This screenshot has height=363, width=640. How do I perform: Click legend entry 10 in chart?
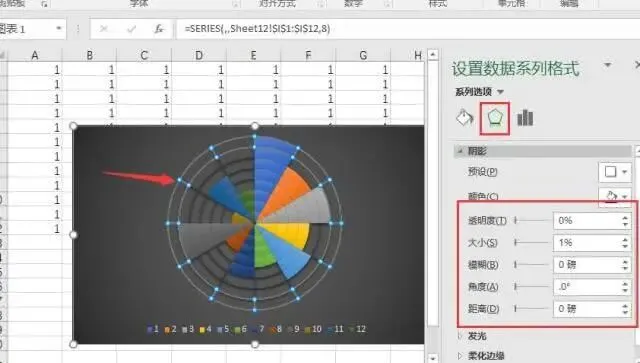tap(313, 329)
